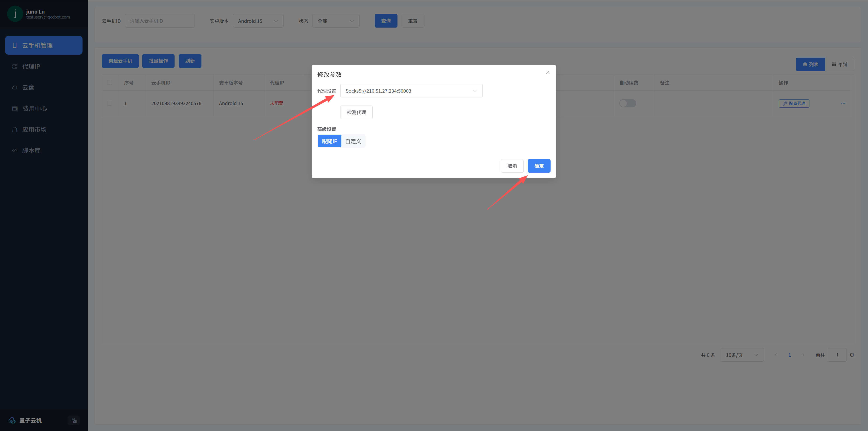Click the user avatar icon for juno Lu
Screen dimensions: 868x431
click(x=15, y=14)
